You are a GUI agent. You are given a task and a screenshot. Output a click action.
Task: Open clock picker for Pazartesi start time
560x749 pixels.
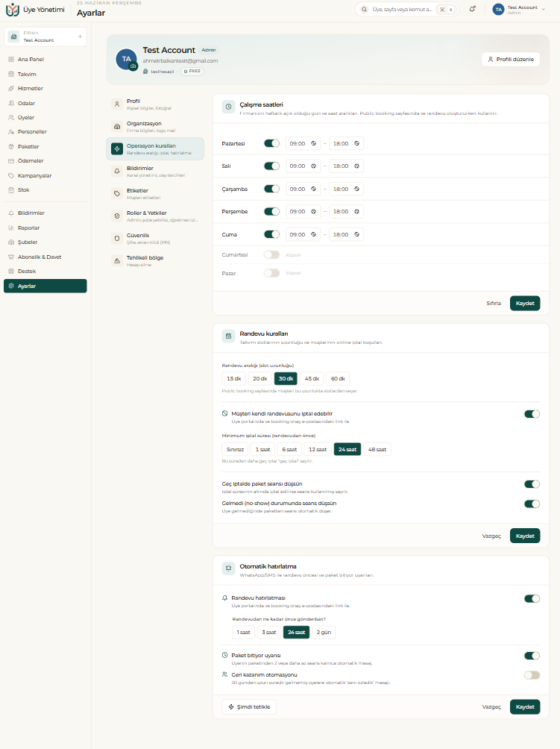click(x=314, y=143)
